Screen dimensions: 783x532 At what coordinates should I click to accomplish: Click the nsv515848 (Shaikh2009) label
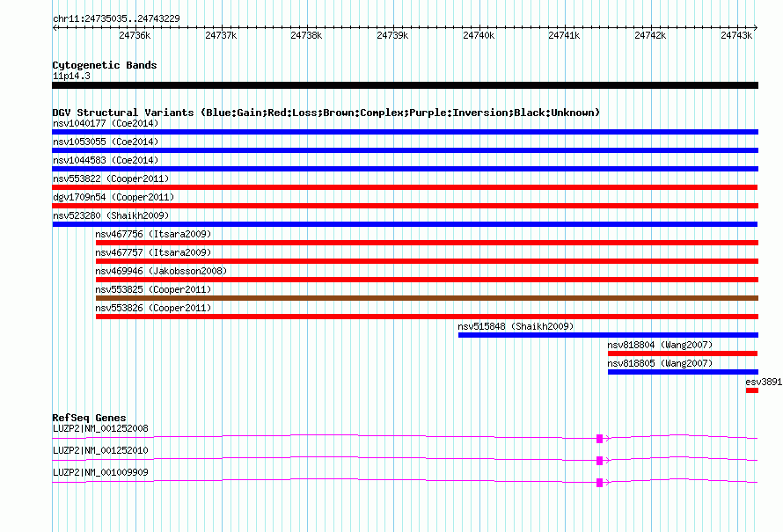click(516, 326)
